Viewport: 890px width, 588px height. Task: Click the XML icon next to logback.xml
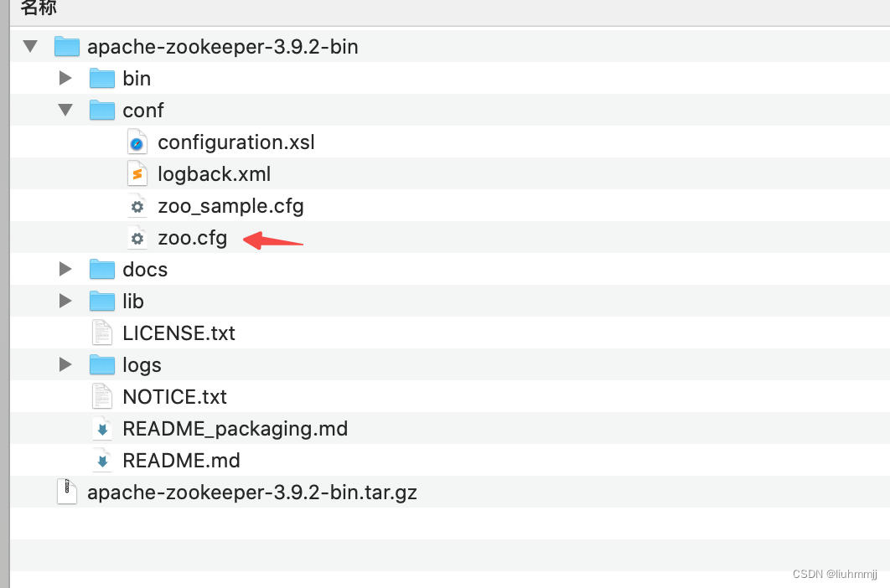coord(137,173)
